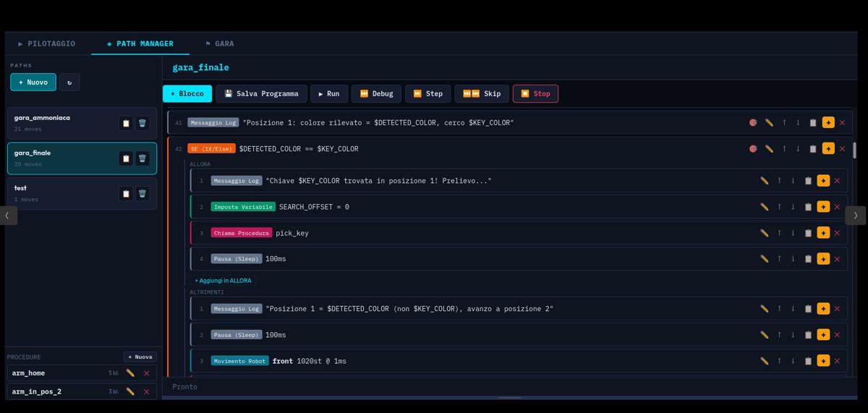Edit the SE (If/Else) condition block
The image size is (868, 413).
click(x=769, y=149)
